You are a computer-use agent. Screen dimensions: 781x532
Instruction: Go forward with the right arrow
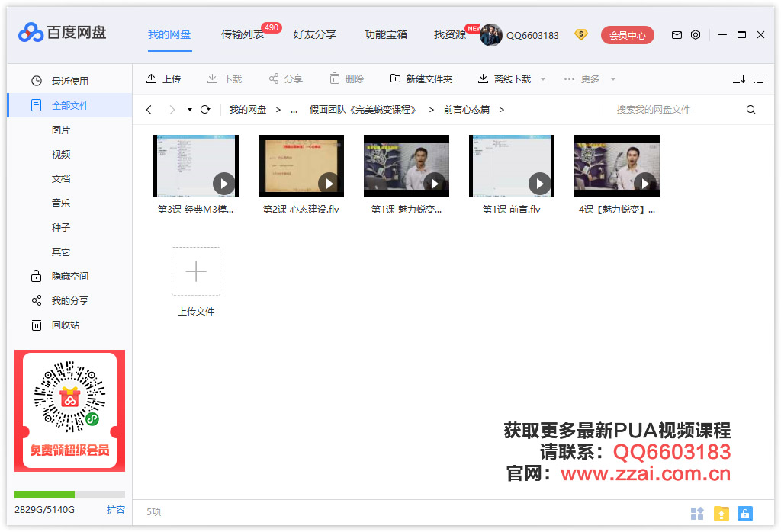click(172, 110)
